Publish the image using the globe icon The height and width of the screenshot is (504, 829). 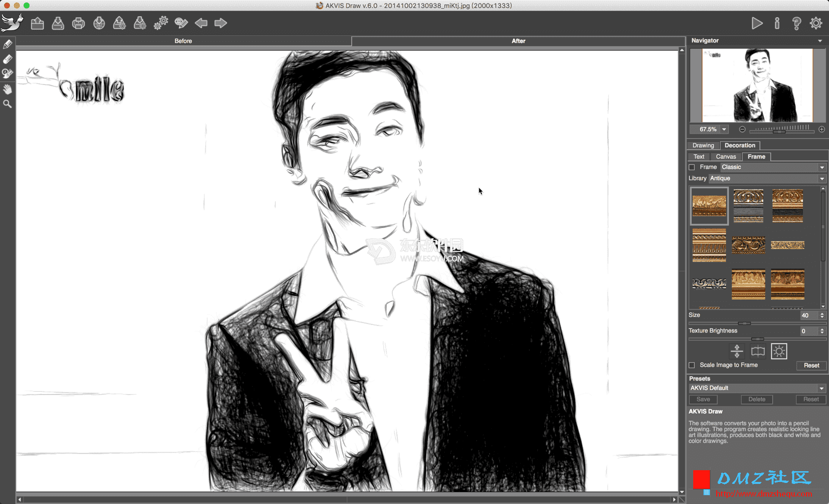[x=99, y=23]
